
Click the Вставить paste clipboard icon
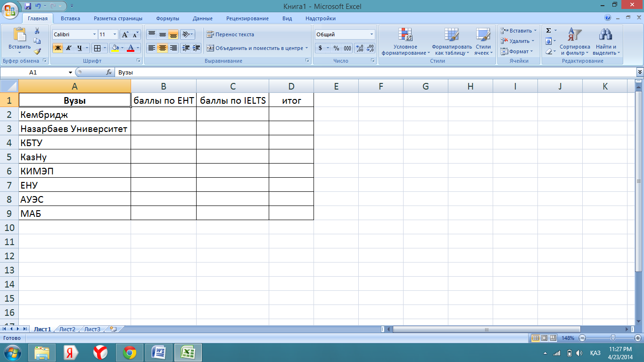[20, 34]
